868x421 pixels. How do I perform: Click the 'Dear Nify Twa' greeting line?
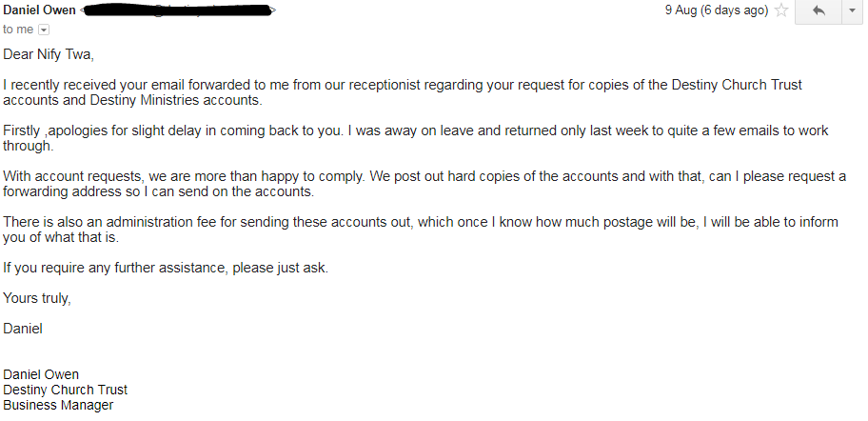coord(49,54)
